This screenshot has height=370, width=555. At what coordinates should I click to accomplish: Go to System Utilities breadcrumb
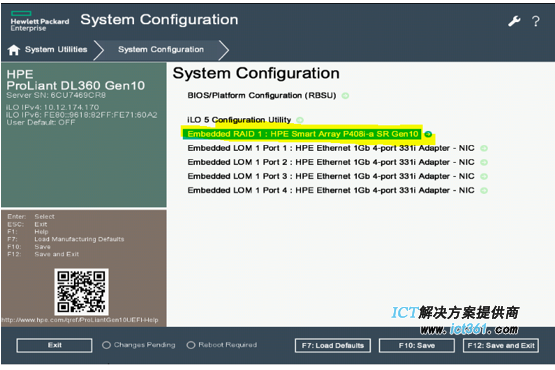[x=56, y=50]
